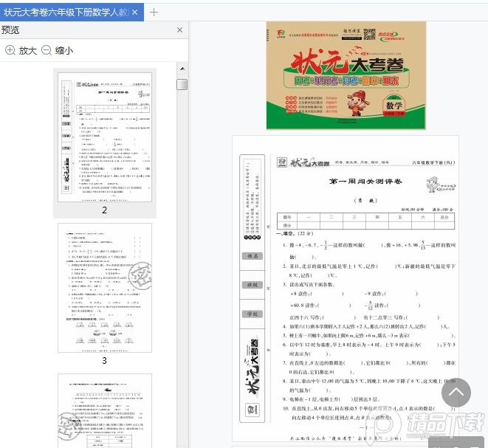This screenshot has width=488, height=448.
Task: Click the 放大 label text
Action: 28,50
